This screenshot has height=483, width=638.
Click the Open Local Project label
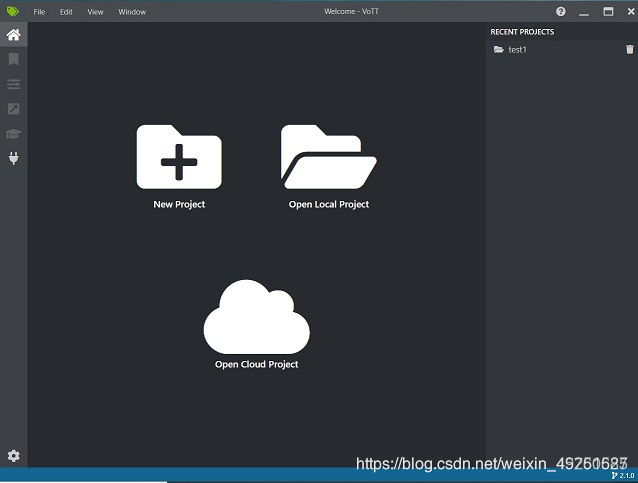click(x=329, y=204)
